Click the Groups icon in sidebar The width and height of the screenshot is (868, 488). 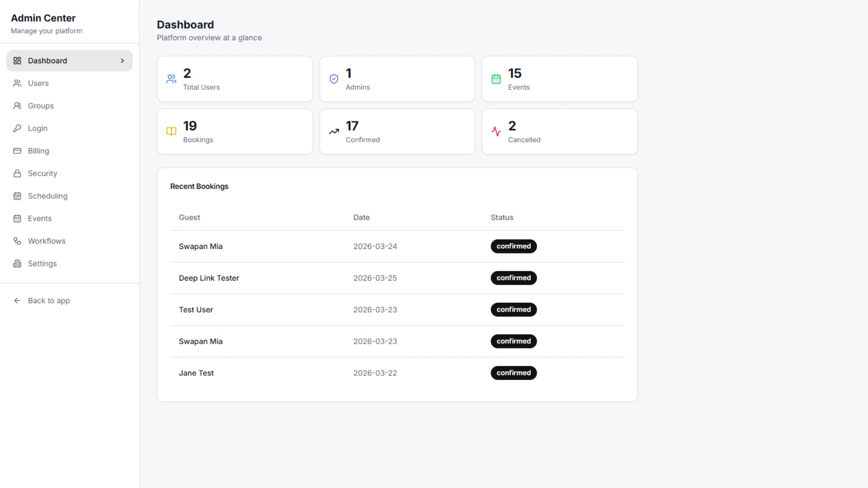(17, 106)
